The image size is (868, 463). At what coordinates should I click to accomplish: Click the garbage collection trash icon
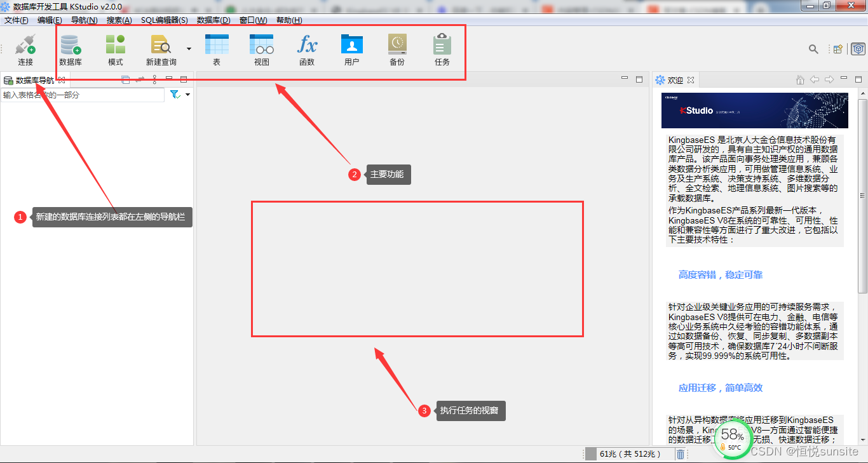681,454
